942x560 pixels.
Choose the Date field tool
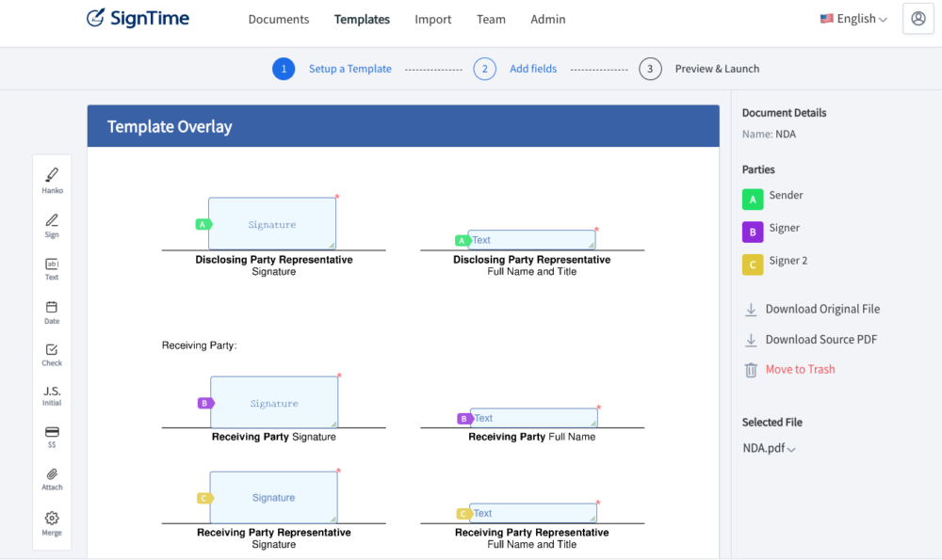click(52, 312)
